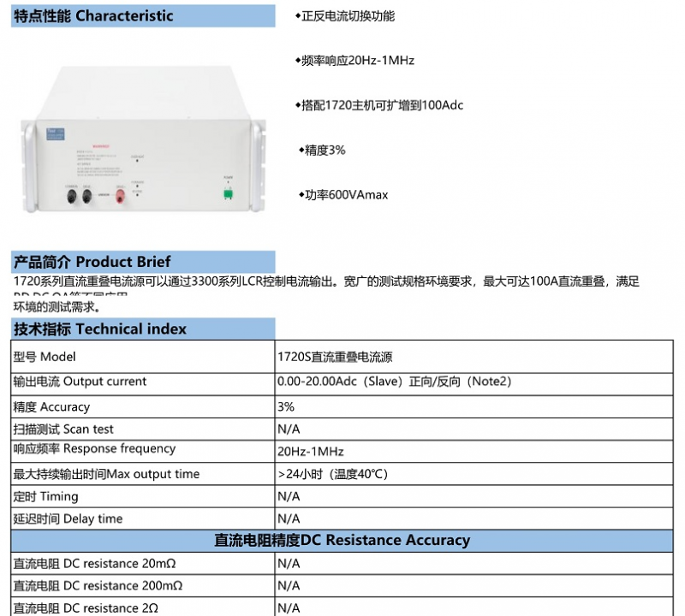Select the "技术指标 Technical index" heading
685x616 pixels.
click(x=143, y=329)
